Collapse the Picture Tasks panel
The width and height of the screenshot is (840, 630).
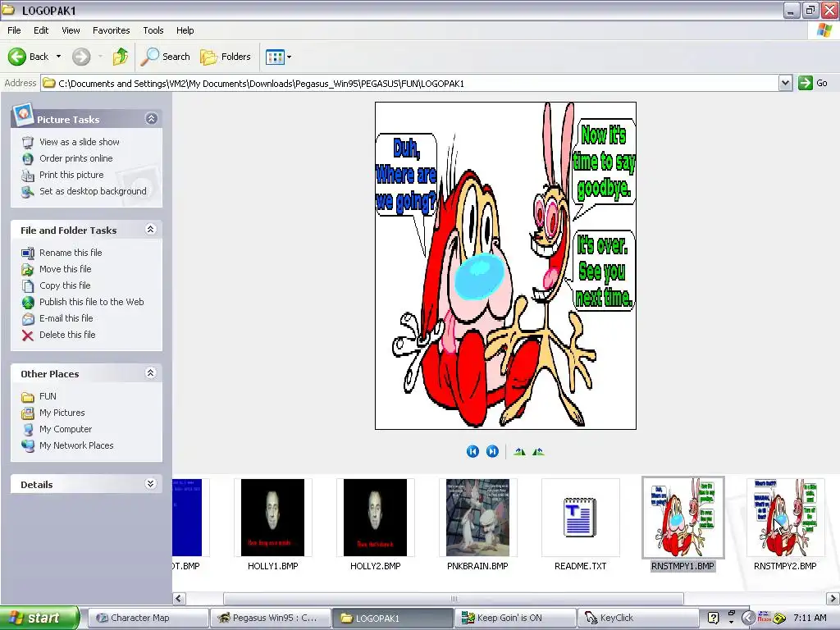click(x=151, y=118)
